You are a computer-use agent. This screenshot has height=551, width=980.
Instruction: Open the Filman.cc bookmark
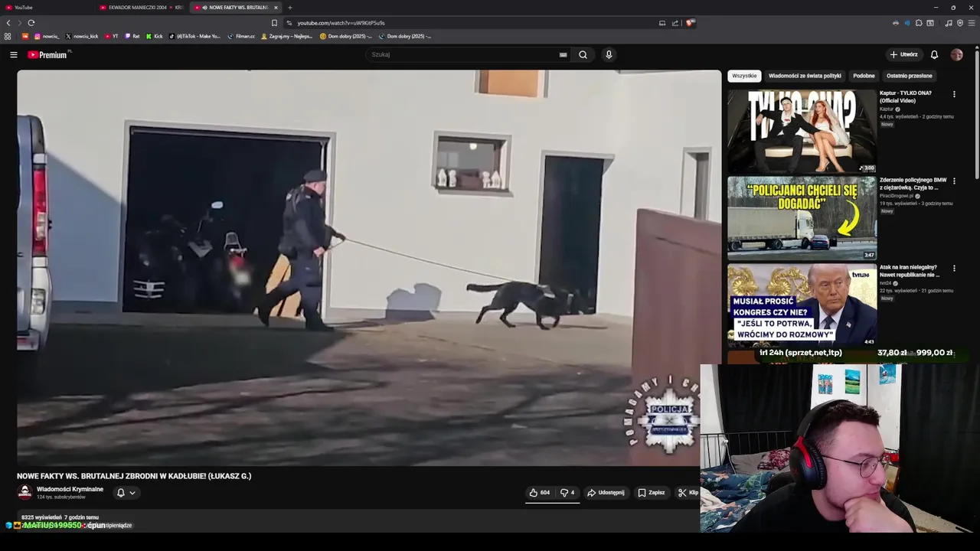[x=241, y=36]
